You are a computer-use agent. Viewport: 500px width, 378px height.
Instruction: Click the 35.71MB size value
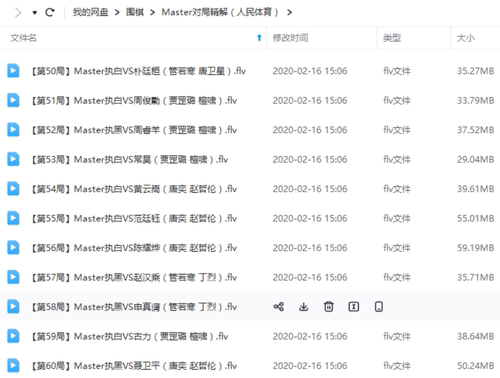pos(475,277)
